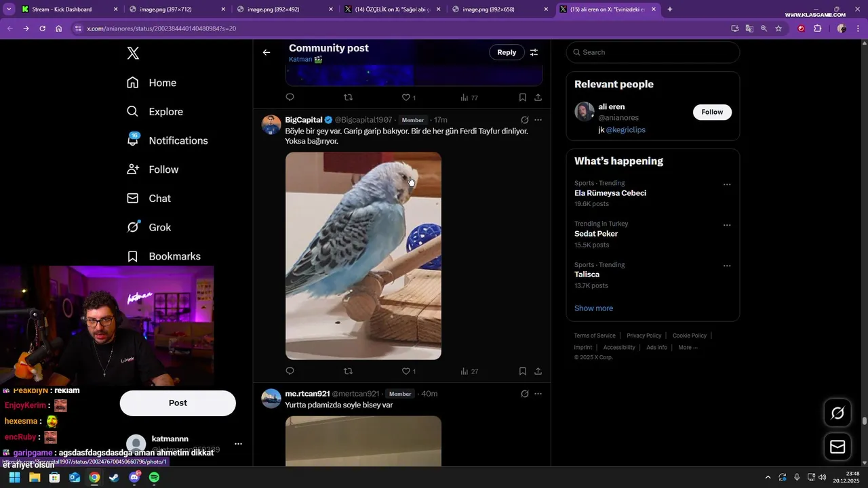Open floating Grok button
Screen dimensions: 868x488
pyautogui.click(x=837, y=413)
